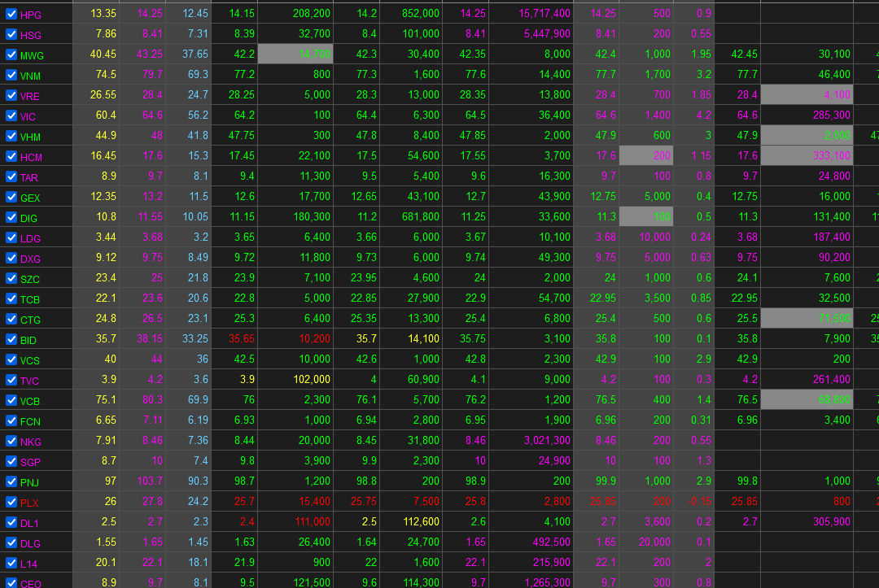Untick the CEO ticker checkbox
The width and height of the screenshot is (879, 588).
click(x=11, y=583)
